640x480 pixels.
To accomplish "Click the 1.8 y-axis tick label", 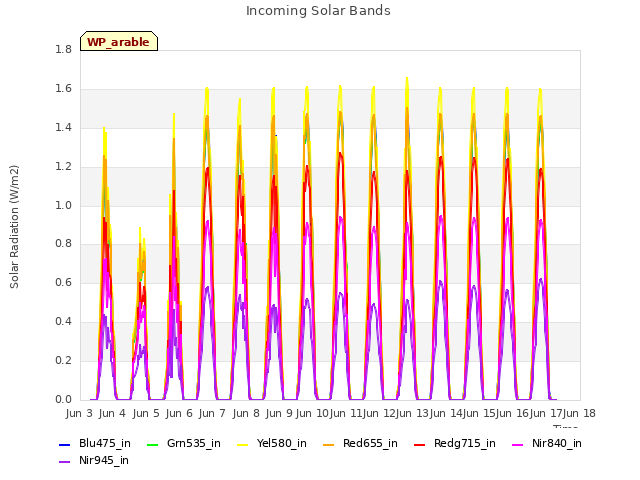I will click(63, 50).
